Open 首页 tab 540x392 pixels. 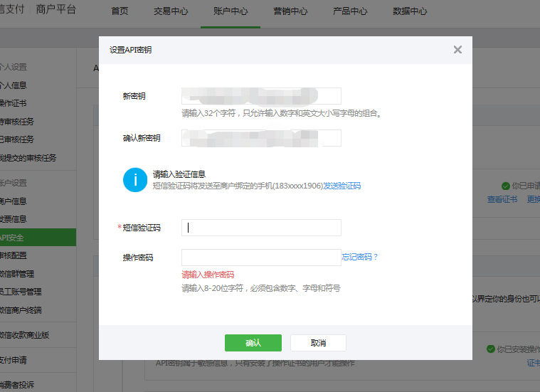pyautogui.click(x=120, y=11)
